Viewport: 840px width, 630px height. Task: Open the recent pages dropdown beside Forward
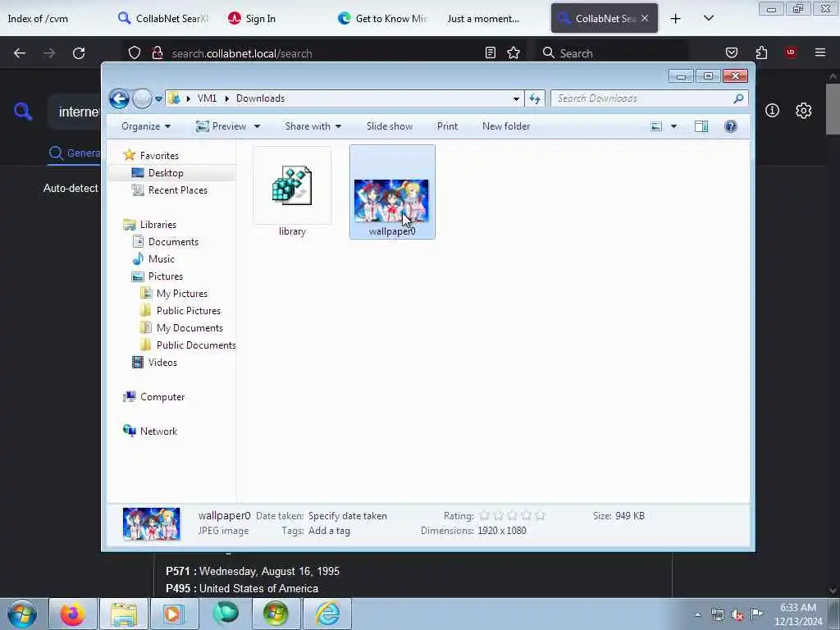point(158,98)
